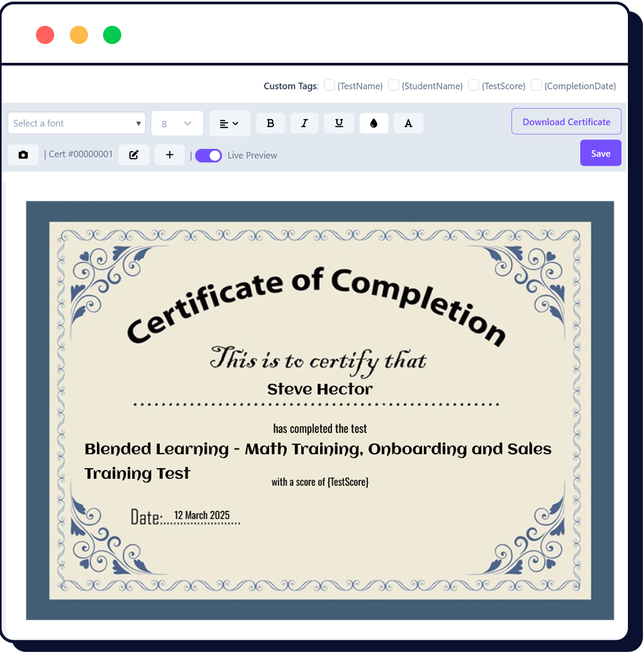Click the font color 'A' icon

408,124
